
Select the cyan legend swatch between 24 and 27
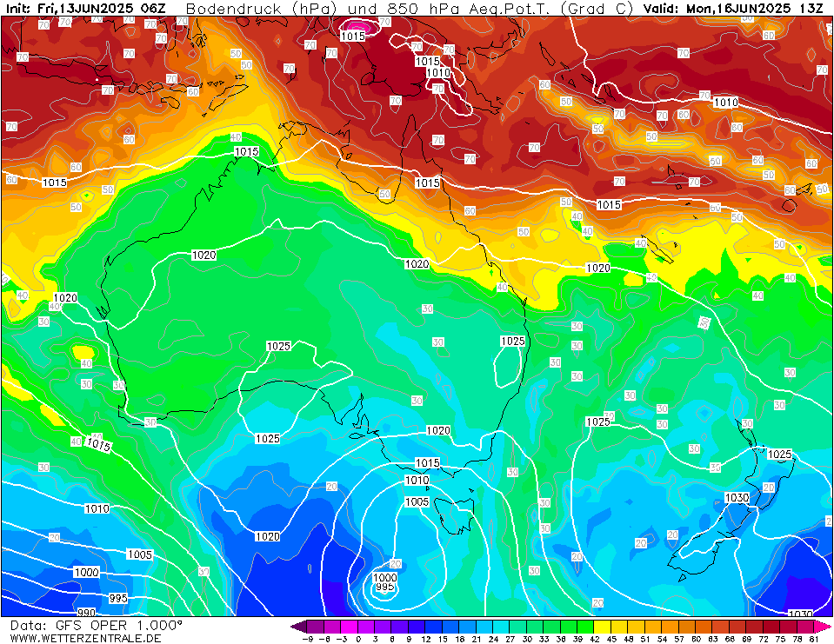point(502,626)
